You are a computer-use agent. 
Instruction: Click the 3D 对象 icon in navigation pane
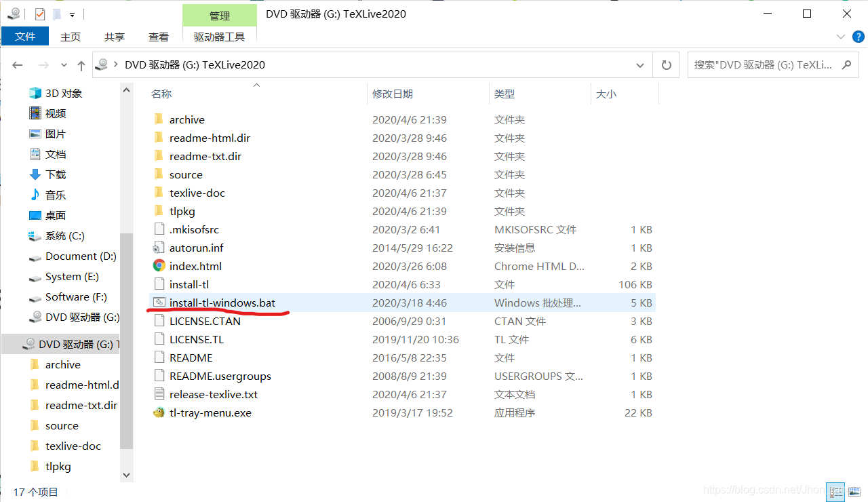35,93
